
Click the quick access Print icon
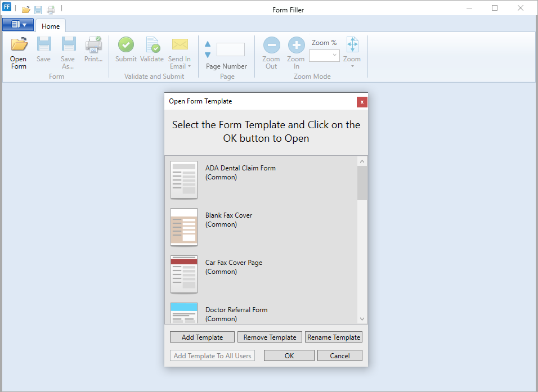click(51, 10)
